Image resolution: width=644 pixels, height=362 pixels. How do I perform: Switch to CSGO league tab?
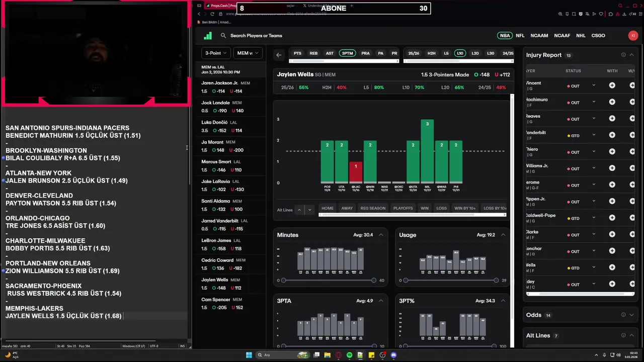click(598, 36)
